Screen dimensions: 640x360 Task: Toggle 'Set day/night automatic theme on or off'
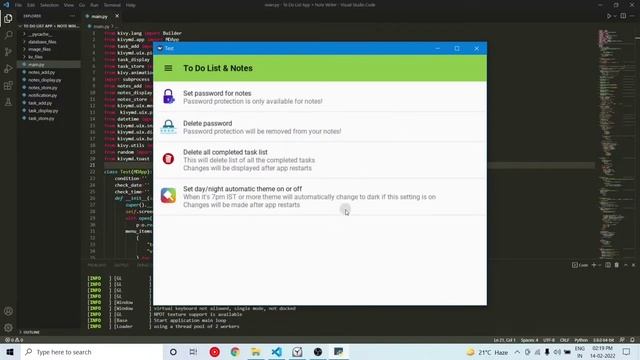click(320, 197)
